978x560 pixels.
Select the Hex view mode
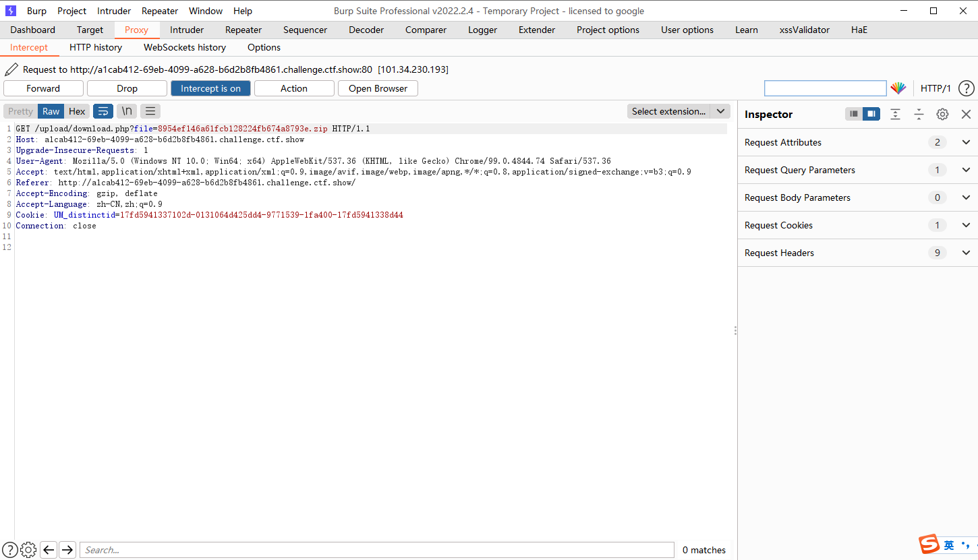(x=77, y=111)
